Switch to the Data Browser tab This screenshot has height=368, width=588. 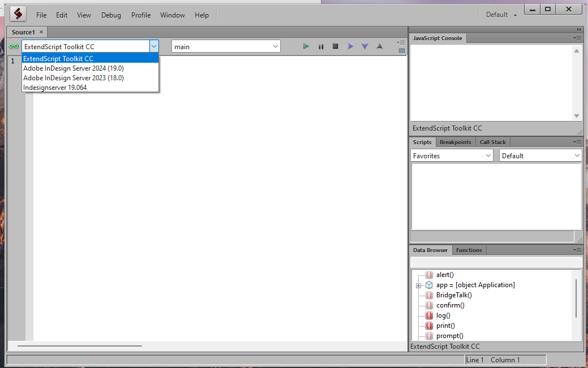(431, 250)
